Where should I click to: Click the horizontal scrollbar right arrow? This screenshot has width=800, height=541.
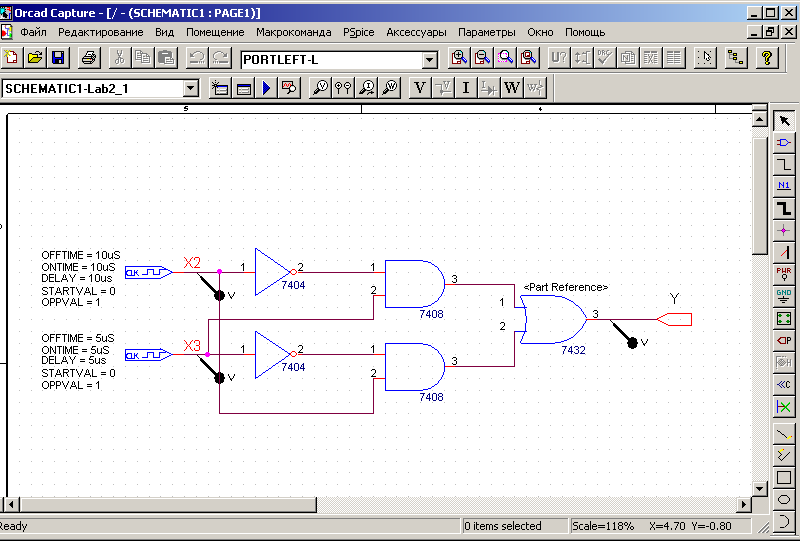744,505
